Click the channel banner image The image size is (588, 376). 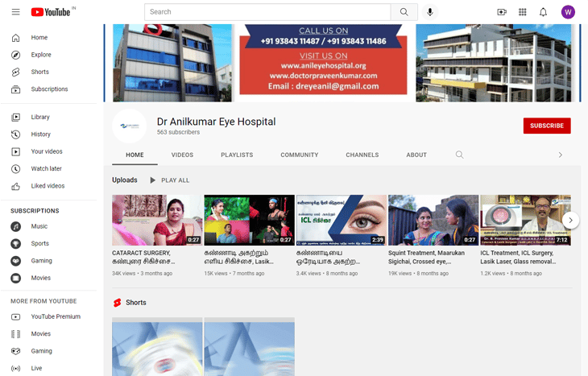342,63
